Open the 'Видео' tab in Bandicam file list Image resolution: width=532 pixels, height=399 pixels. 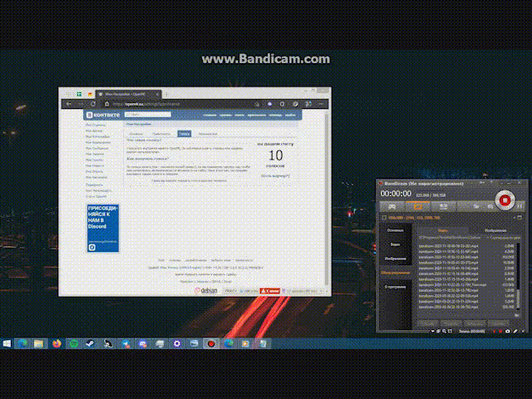tap(443, 230)
